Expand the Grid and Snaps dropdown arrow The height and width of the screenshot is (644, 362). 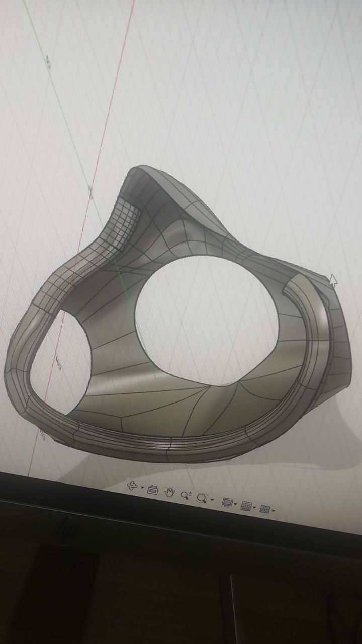click(x=254, y=507)
